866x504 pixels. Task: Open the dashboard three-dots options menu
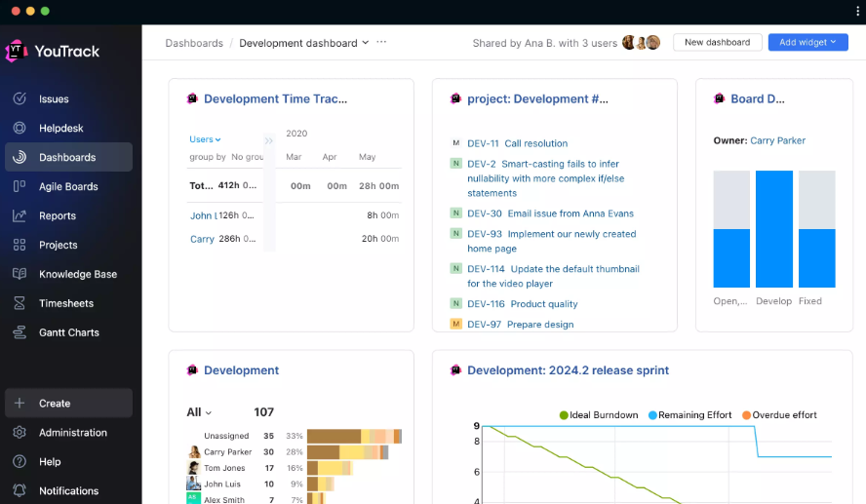click(381, 42)
